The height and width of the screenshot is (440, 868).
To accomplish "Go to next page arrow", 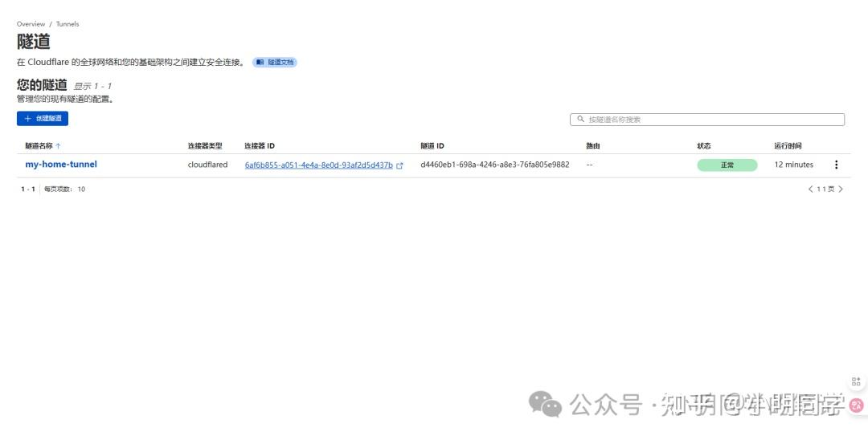I will point(841,189).
